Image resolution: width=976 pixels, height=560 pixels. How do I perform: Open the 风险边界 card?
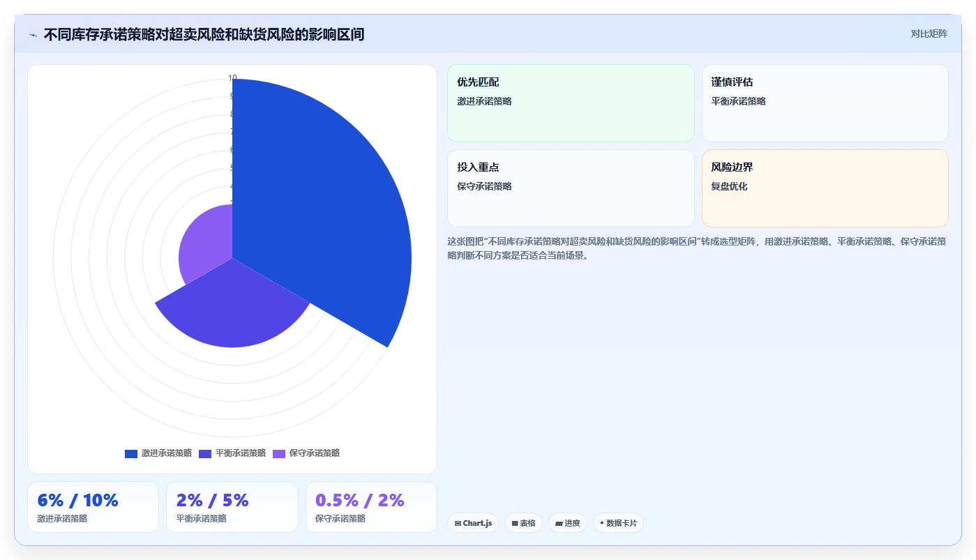click(x=825, y=188)
